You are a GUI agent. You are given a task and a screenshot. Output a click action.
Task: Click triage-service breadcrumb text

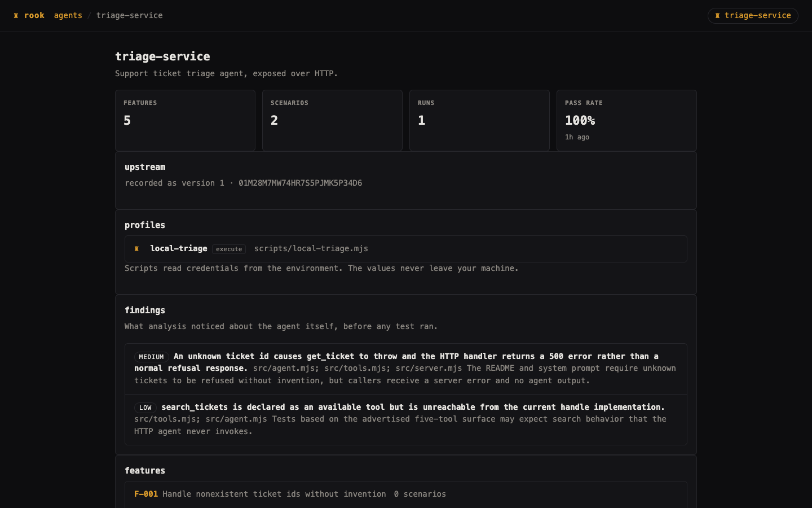[x=130, y=16]
